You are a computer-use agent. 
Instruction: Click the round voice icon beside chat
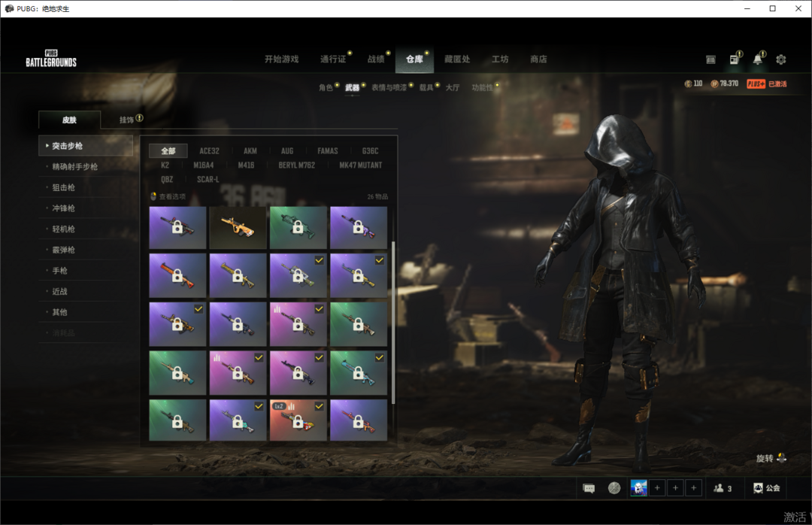[x=614, y=488]
